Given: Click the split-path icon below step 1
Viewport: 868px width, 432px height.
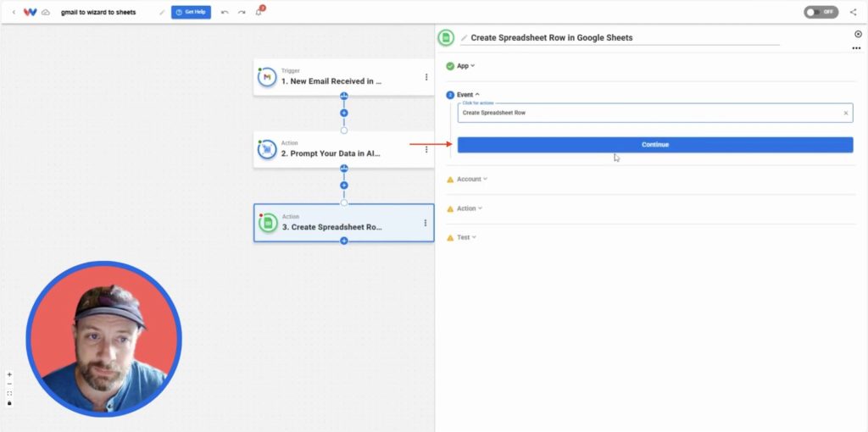Looking at the screenshot, I should (x=344, y=96).
